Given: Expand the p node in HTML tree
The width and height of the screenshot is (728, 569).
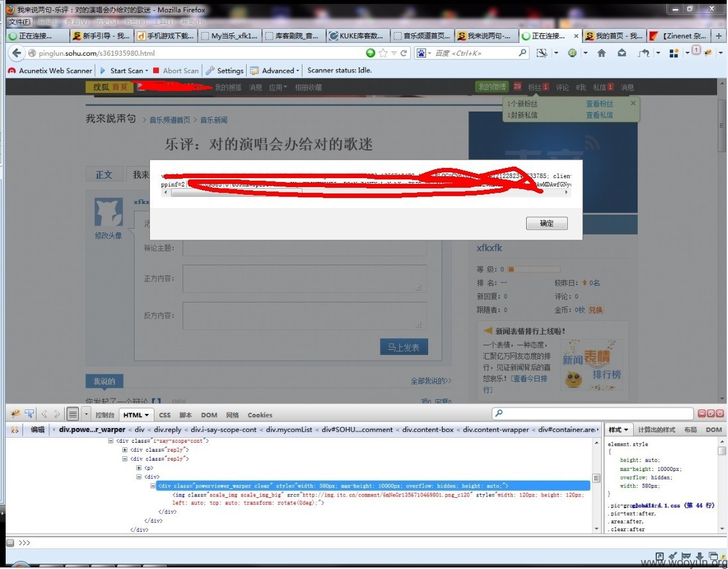Looking at the screenshot, I should point(138,468).
